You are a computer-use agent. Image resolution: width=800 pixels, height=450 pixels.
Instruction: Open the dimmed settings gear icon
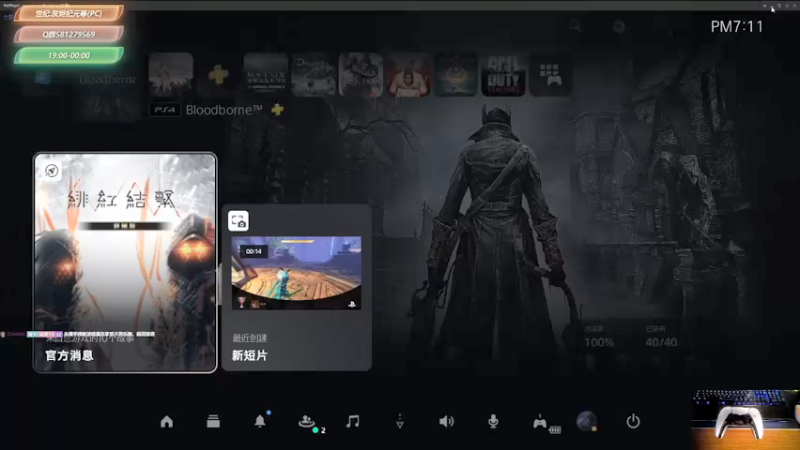[619, 26]
